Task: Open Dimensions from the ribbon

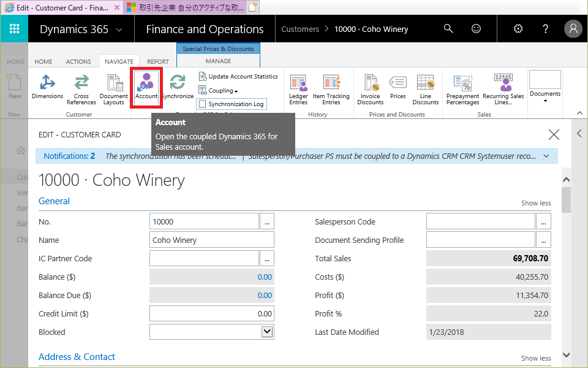Action: (47, 87)
